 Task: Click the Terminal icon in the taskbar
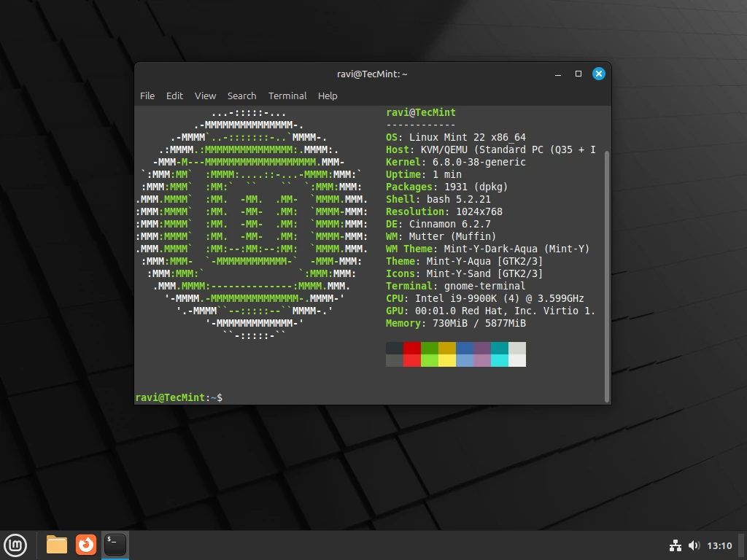[x=115, y=545]
